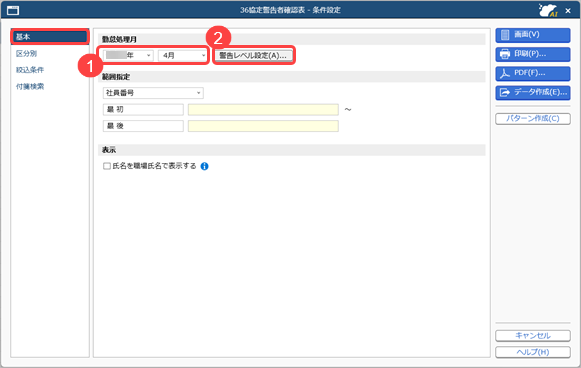Open the AI cloud assistant icon

pos(548,10)
